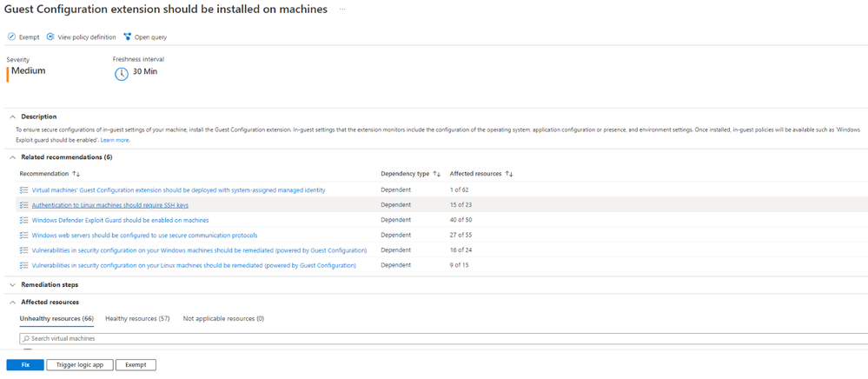
Task: Click Dependent in the Windows web servers row
Action: pos(396,235)
